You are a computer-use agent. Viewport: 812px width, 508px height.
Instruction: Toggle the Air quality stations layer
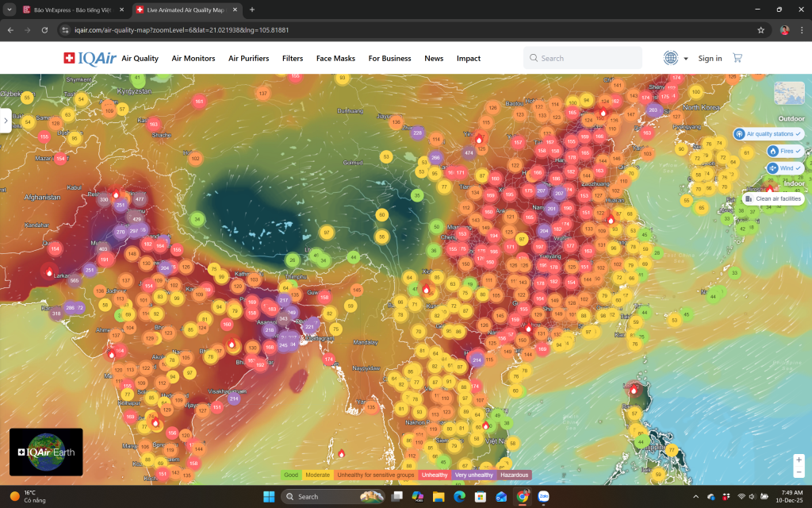[768, 134]
